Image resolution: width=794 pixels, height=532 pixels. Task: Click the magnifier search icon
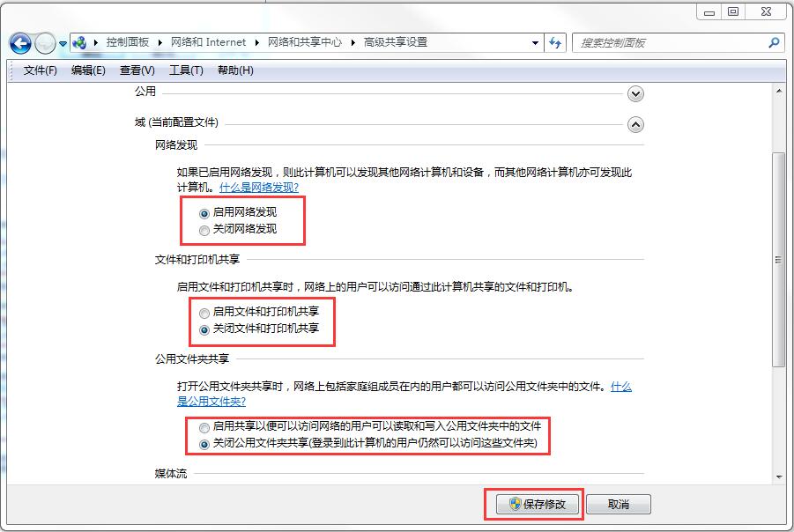pos(774,43)
